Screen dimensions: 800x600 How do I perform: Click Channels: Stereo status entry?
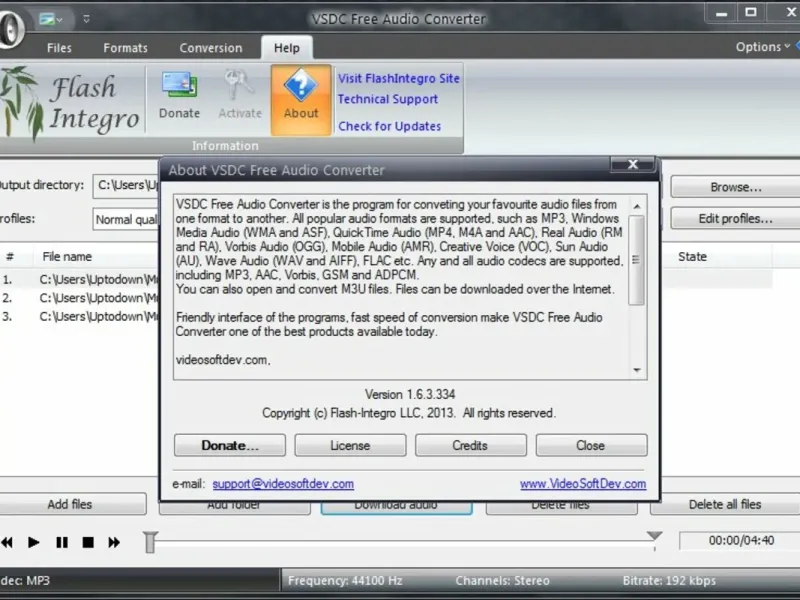click(502, 581)
